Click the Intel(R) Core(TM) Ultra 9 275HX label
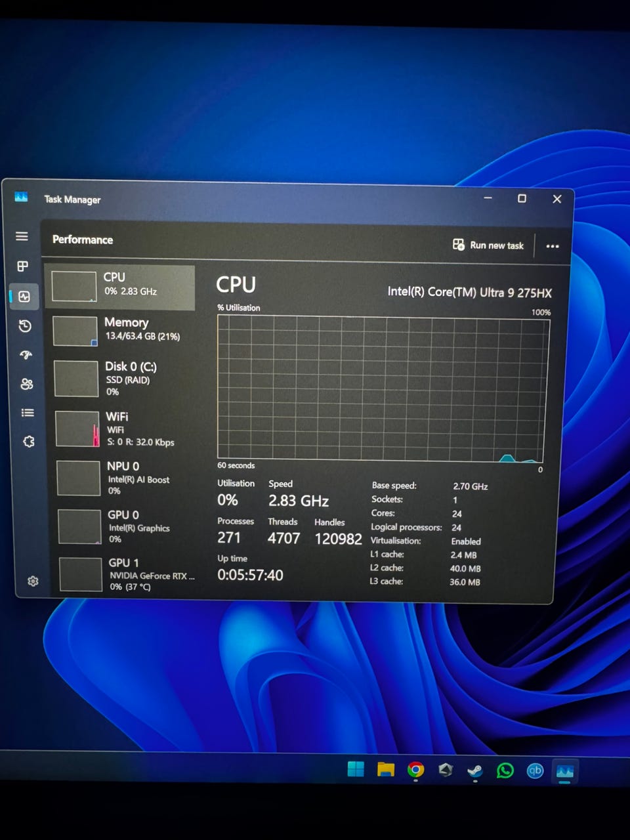Image resolution: width=630 pixels, height=840 pixels. pos(469,292)
